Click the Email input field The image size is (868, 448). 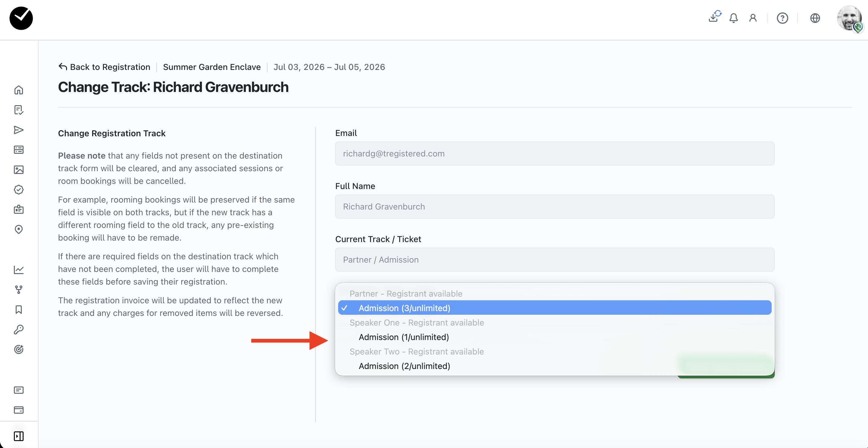(x=554, y=153)
